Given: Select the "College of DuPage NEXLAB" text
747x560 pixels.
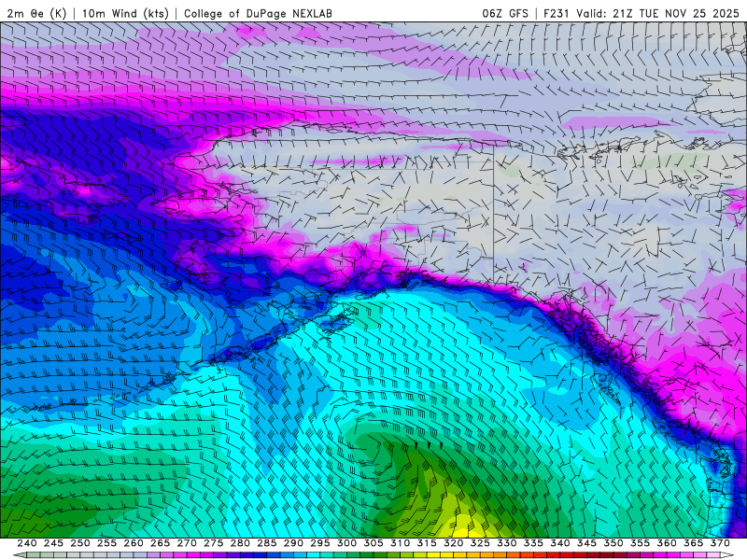Looking at the screenshot, I should 259,13.
